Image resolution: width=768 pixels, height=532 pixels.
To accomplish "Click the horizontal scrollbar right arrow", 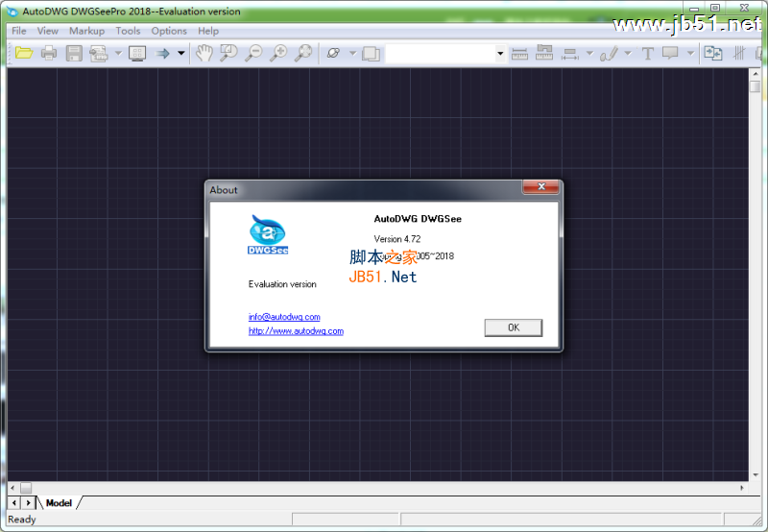I will click(742, 488).
